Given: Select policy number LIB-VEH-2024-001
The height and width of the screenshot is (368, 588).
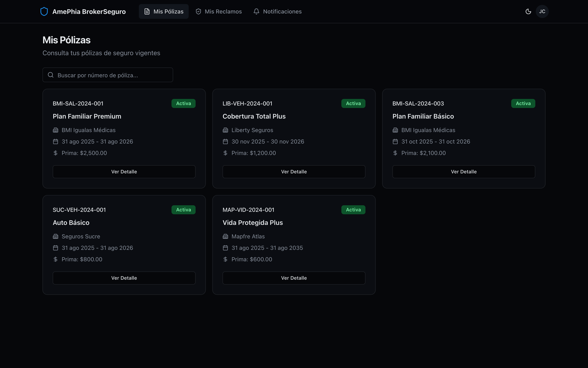Looking at the screenshot, I should (247, 104).
